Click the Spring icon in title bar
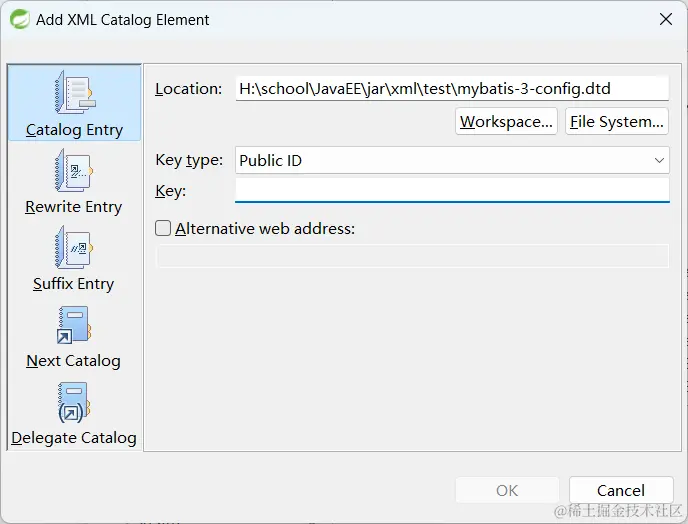The image size is (688, 524). coord(17,19)
